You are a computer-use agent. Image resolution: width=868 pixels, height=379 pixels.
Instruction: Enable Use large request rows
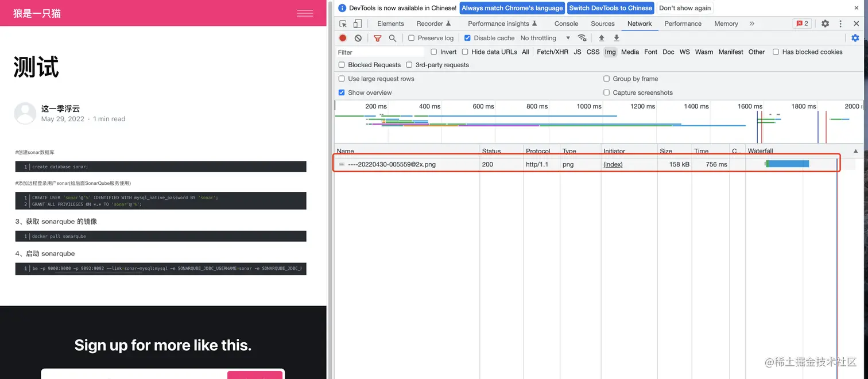coord(342,79)
